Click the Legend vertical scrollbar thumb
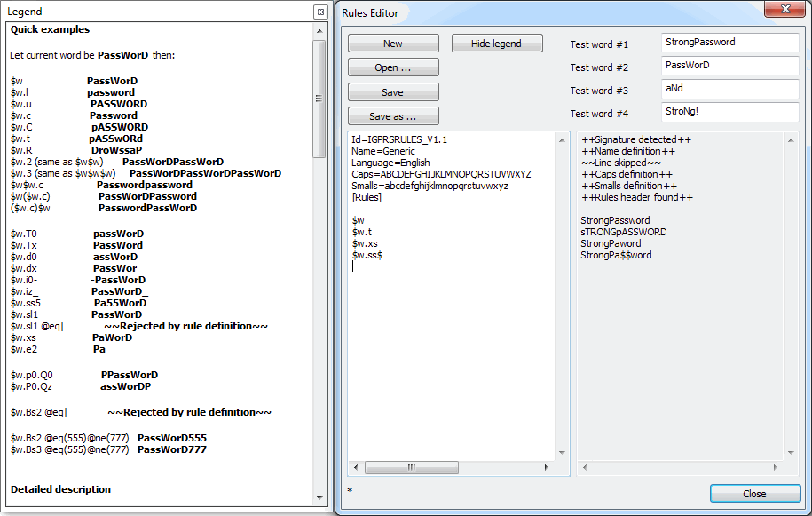 [319, 99]
